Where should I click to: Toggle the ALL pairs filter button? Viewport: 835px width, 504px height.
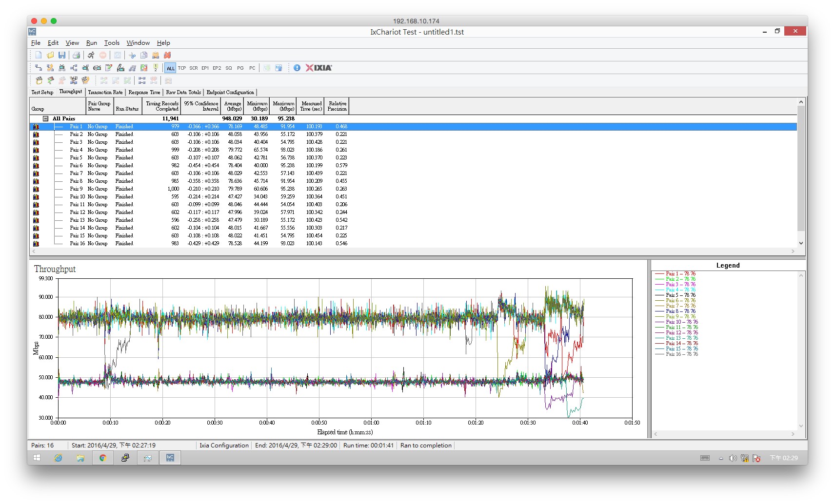[170, 68]
